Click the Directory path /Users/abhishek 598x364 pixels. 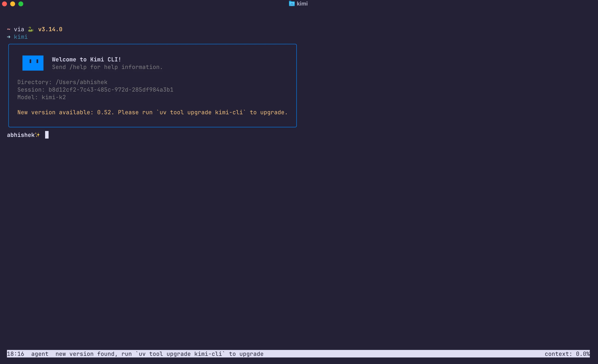tap(62, 82)
